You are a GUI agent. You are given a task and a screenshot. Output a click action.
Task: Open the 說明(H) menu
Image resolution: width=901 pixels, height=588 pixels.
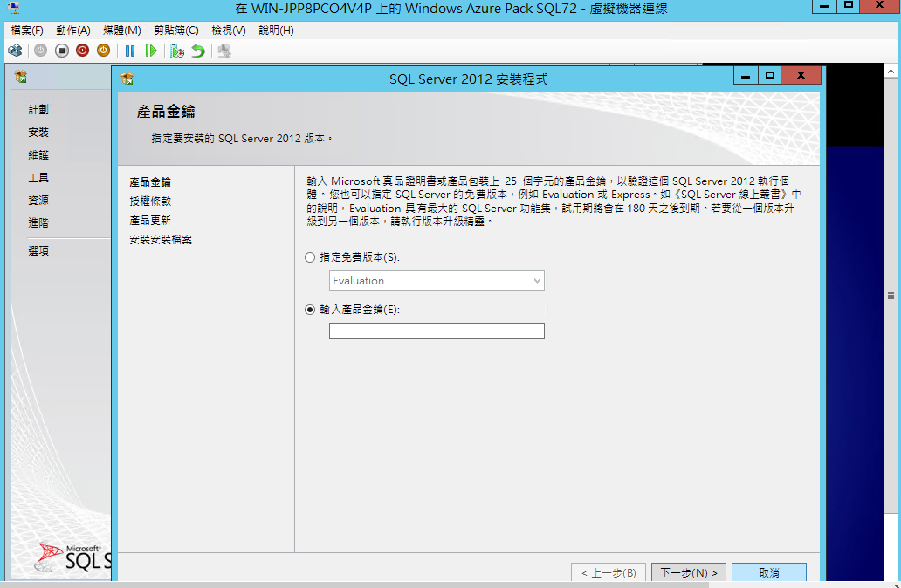point(276,31)
